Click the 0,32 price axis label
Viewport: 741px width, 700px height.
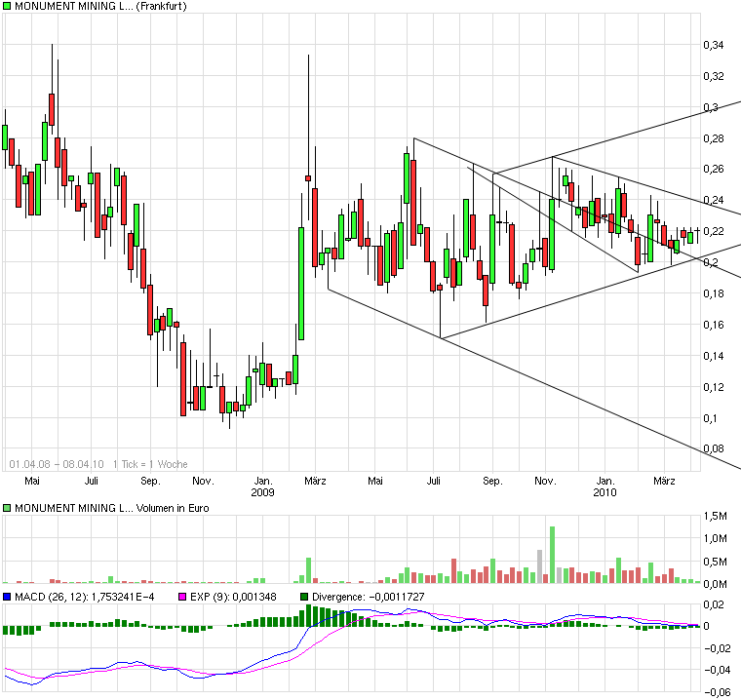714,76
